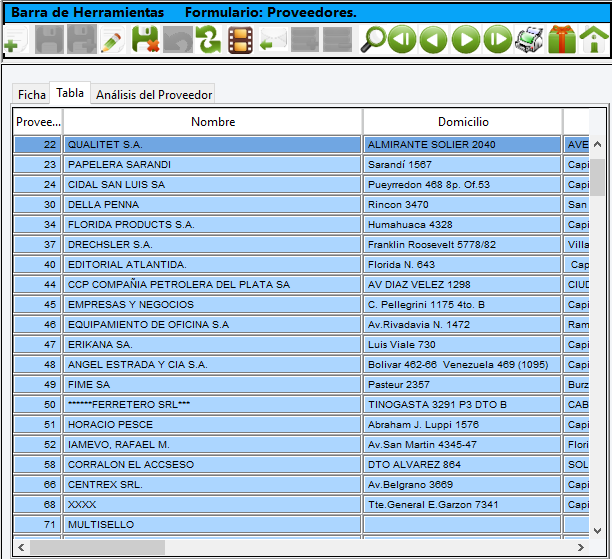Click address ALMIRANTE SOLIER 2040
This screenshot has width=612, height=559.
462,144
